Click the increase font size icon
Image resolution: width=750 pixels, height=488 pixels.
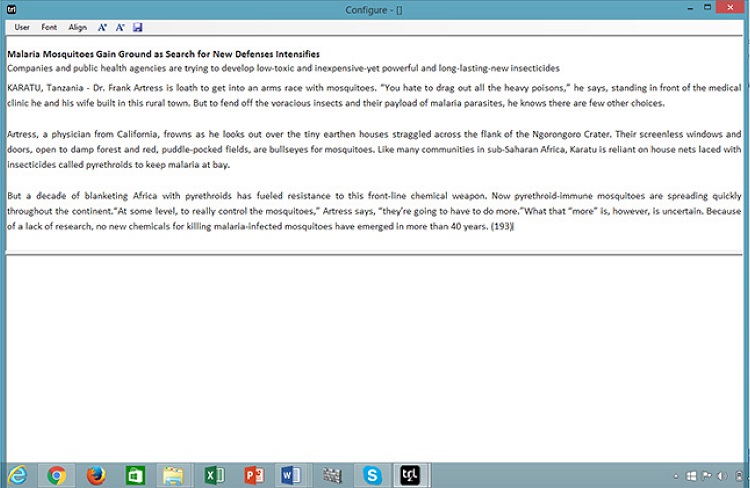click(x=102, y=27)
